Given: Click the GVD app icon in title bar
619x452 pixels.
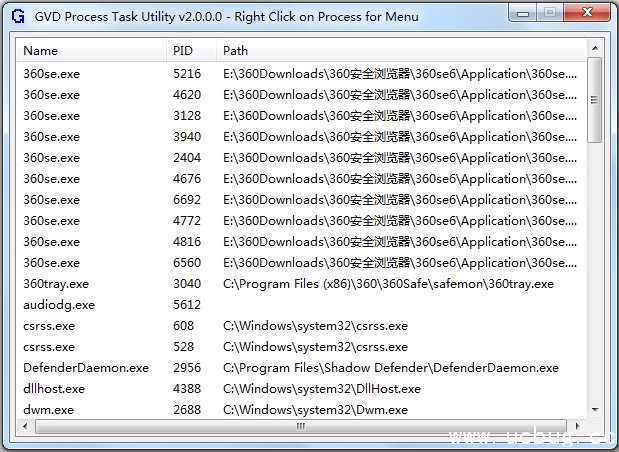Looking at the screenshot, I should click(x=17, y=17).
